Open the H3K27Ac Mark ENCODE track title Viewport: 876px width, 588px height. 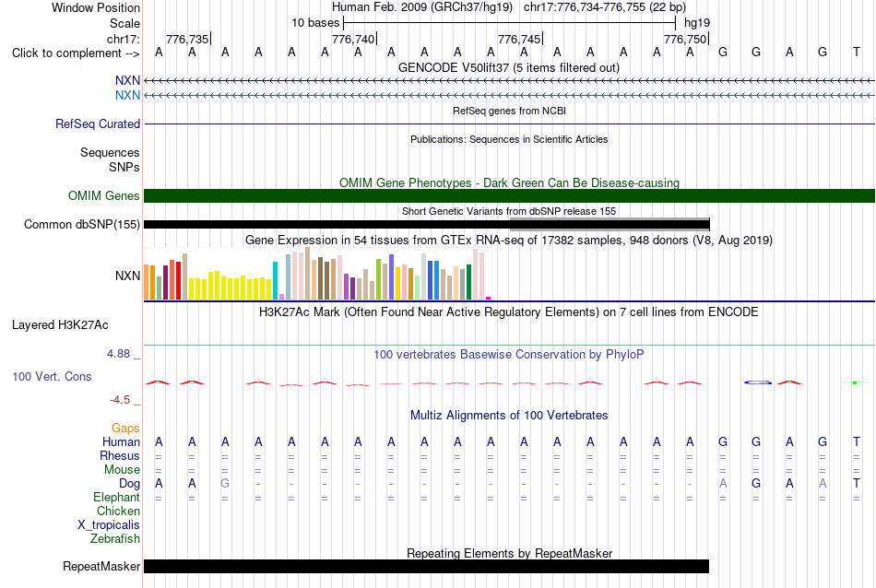tap(509, 312)
